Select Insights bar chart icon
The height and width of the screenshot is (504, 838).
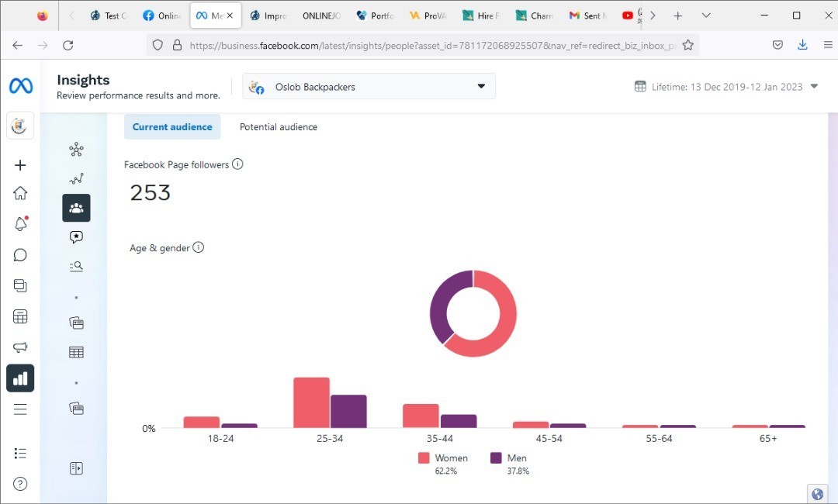(20, 378)
